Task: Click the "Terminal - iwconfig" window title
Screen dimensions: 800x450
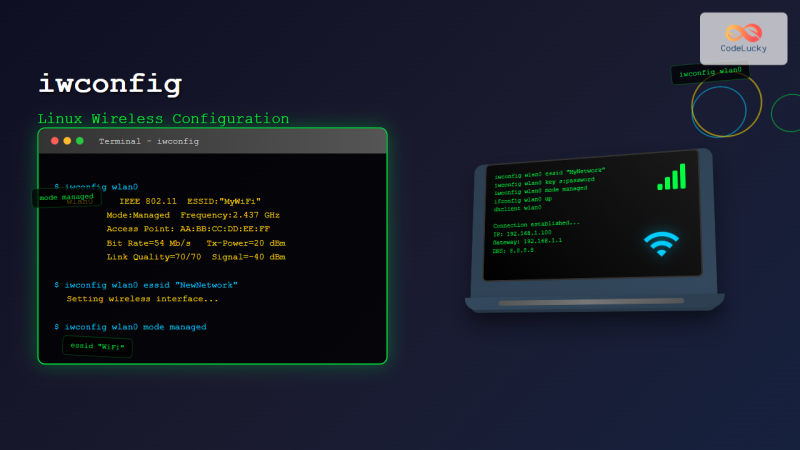Action: pyautogui.click(x=149, y=142)
